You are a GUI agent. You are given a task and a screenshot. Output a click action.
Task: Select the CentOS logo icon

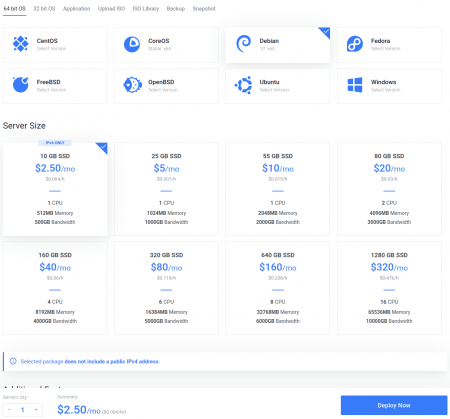coord(20,44)
